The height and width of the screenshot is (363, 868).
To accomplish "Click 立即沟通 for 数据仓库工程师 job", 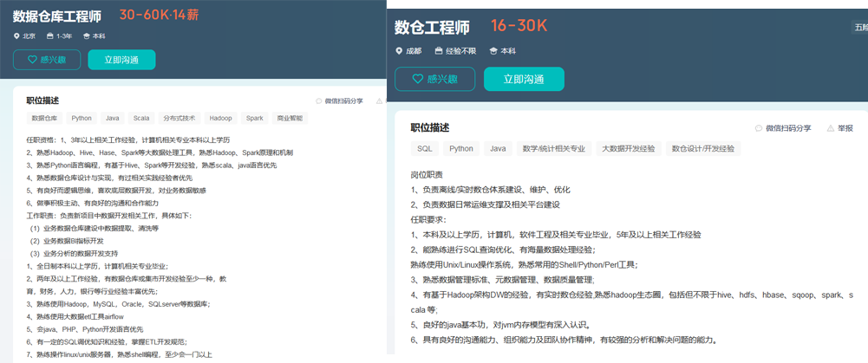I will (x=121, y=60).
